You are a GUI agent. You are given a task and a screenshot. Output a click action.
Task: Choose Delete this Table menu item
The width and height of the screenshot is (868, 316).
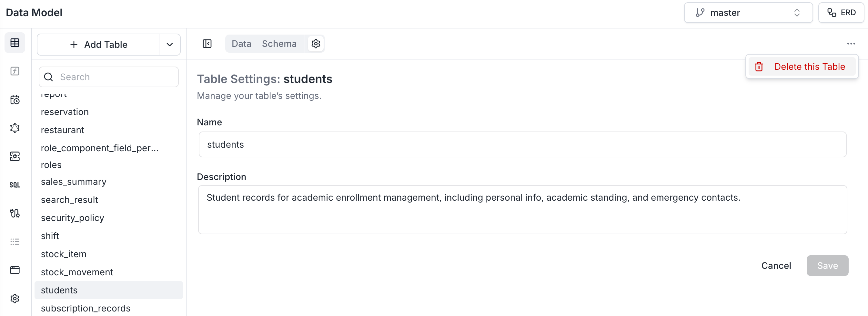(x=802, y=67)
